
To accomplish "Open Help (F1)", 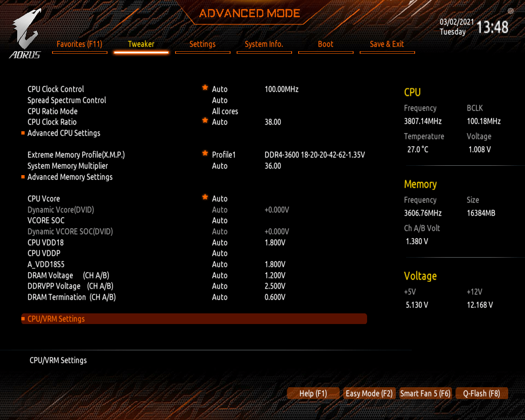I will point(313,393).
